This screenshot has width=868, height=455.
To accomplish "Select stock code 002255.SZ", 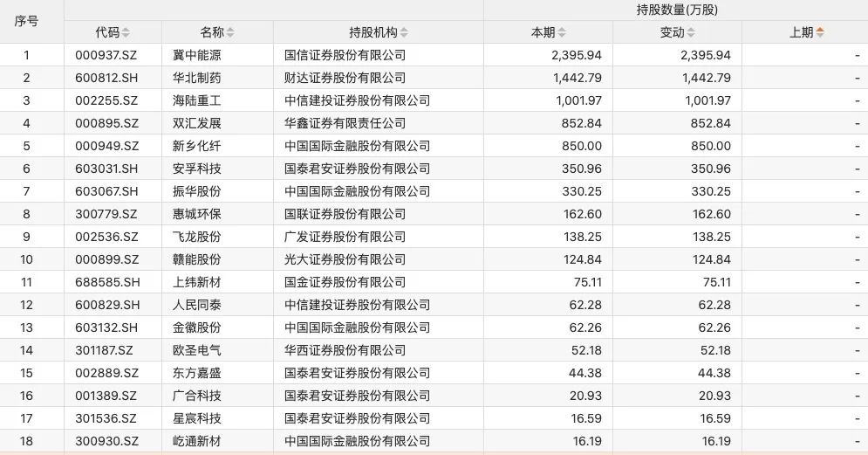I will 106,100.
